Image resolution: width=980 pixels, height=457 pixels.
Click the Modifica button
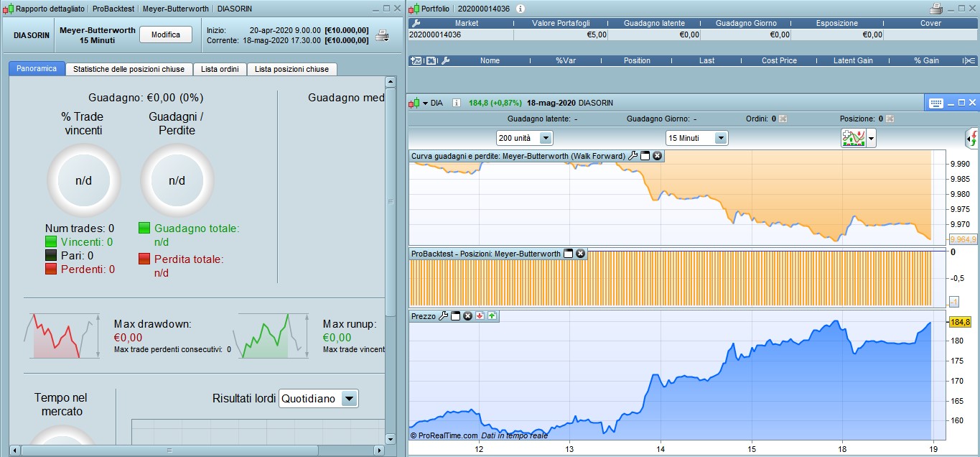pyautogui.click(x=166, y=35)
